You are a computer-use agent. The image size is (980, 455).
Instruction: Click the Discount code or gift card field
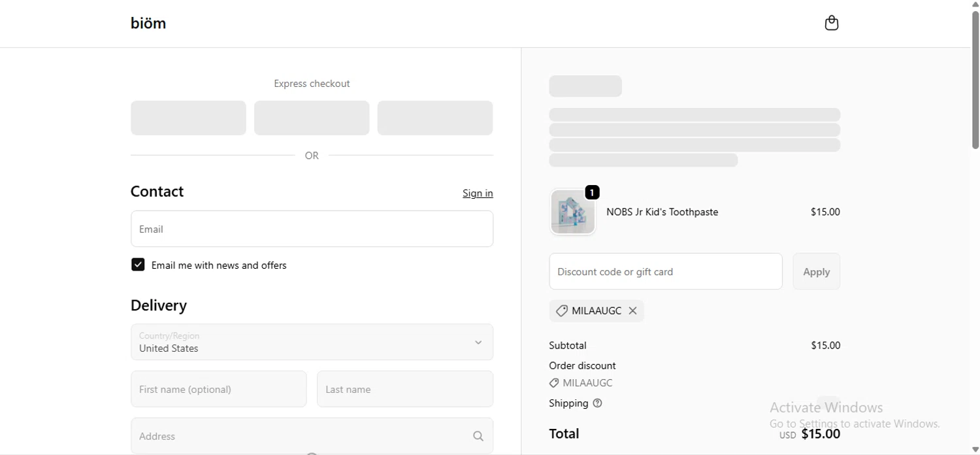[x=665, y=271]
